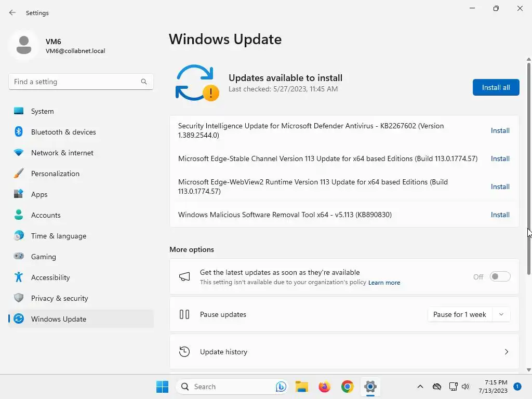Click the Personalization paintbrush icon
532x399 pixels.
coord(19,174)
